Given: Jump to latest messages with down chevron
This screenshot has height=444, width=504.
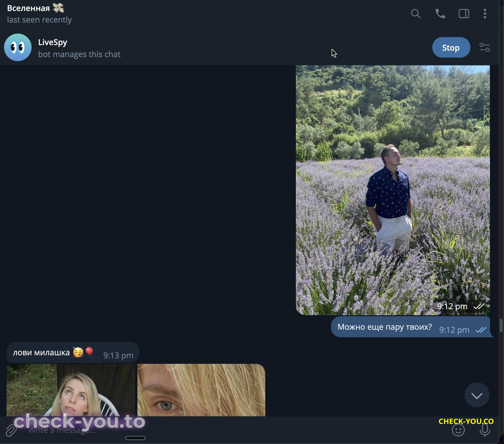Looking at the screenshot, I should point(477,395).
